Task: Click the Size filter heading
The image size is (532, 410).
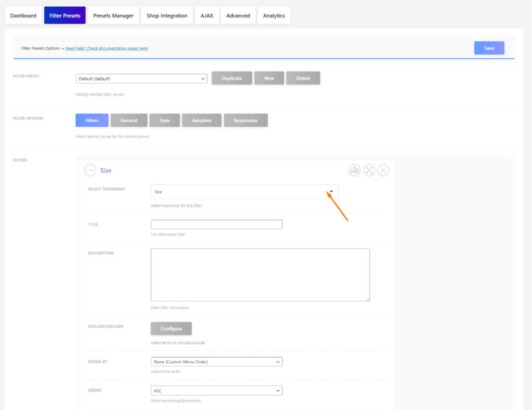Action: (106, 170)
